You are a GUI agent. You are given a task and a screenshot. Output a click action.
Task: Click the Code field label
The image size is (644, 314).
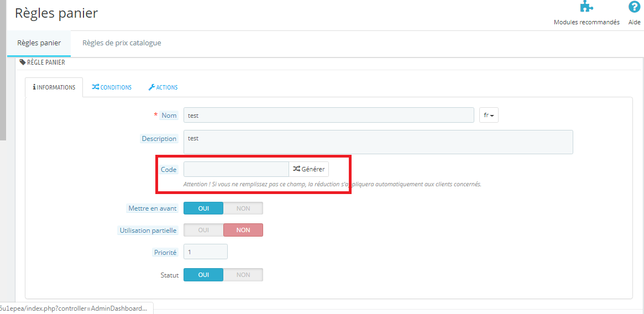[169, 169]
